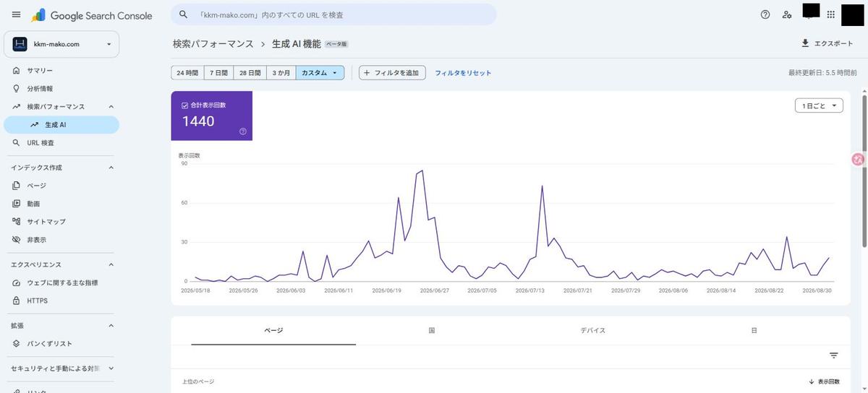Open the hamburger main menu

point(16,14)
